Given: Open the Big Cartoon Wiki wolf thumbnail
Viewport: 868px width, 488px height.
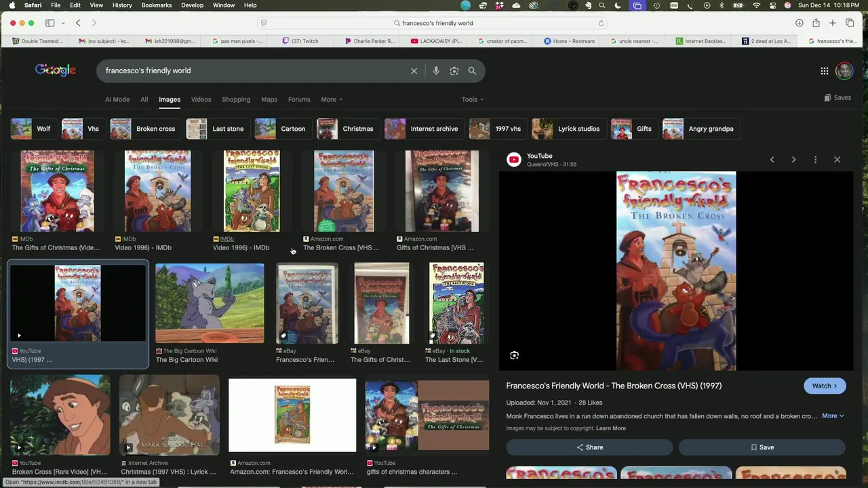Looking at the screenshot, I should (x=210, y=303).
